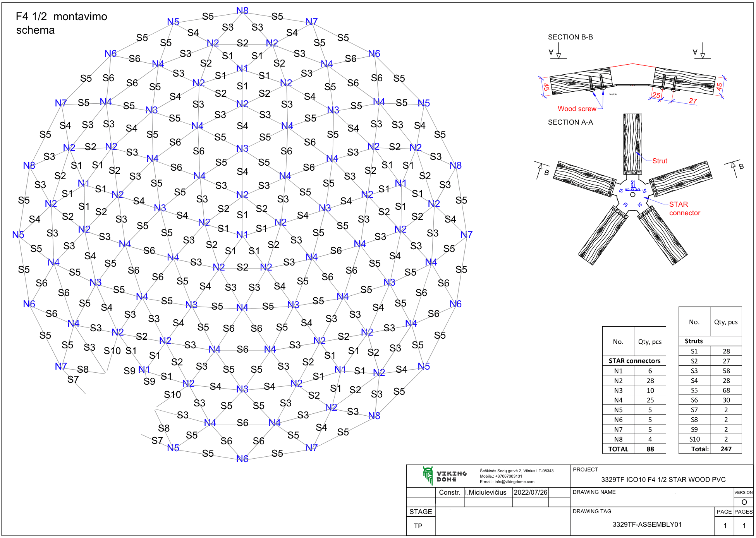756x538 pixels.
Task: Click the drawing tag 3329TF-ASSEMBLY01
Action: (646, 524)
